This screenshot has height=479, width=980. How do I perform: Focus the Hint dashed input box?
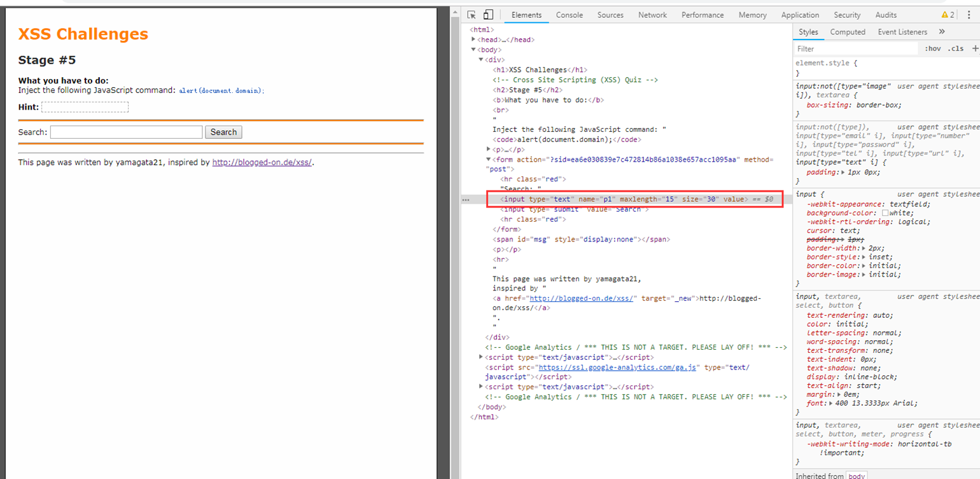(x=85, y=107)
